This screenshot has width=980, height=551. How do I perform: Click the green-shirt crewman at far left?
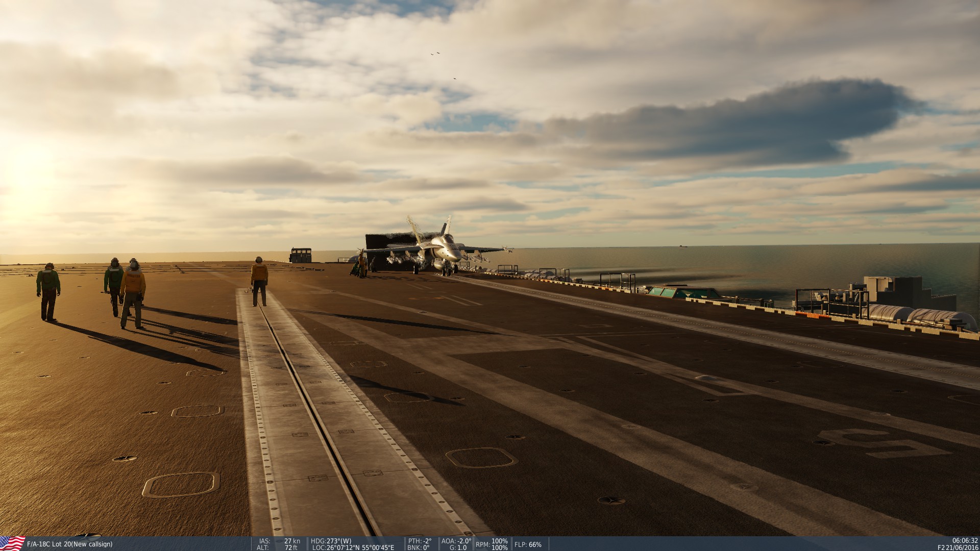click(48, 292)
